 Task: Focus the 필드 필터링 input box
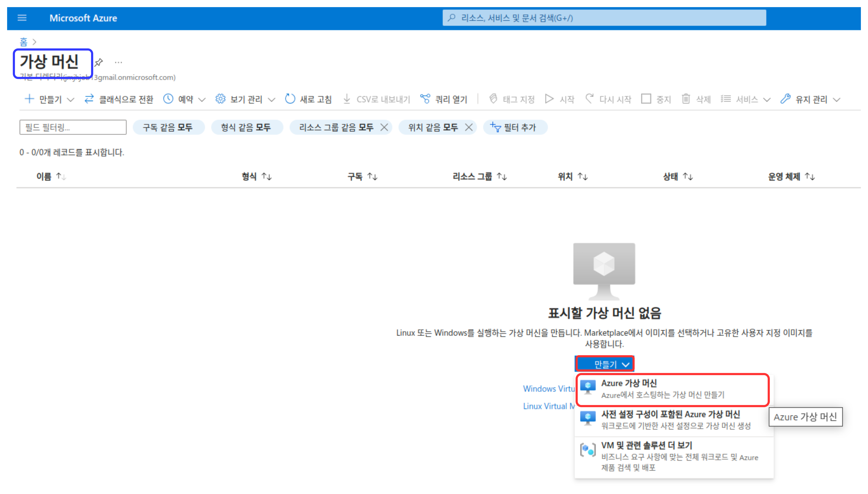(73, 127)
